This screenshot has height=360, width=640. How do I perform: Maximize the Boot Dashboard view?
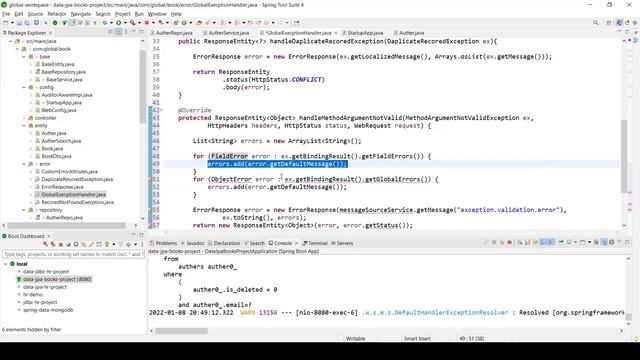coord(141,235)
